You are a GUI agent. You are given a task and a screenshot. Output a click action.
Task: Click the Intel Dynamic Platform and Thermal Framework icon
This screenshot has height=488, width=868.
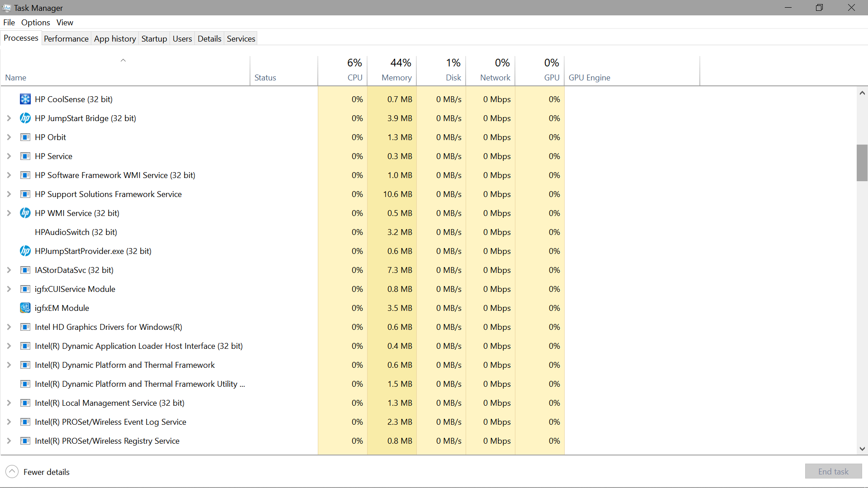tap(25, 365)
